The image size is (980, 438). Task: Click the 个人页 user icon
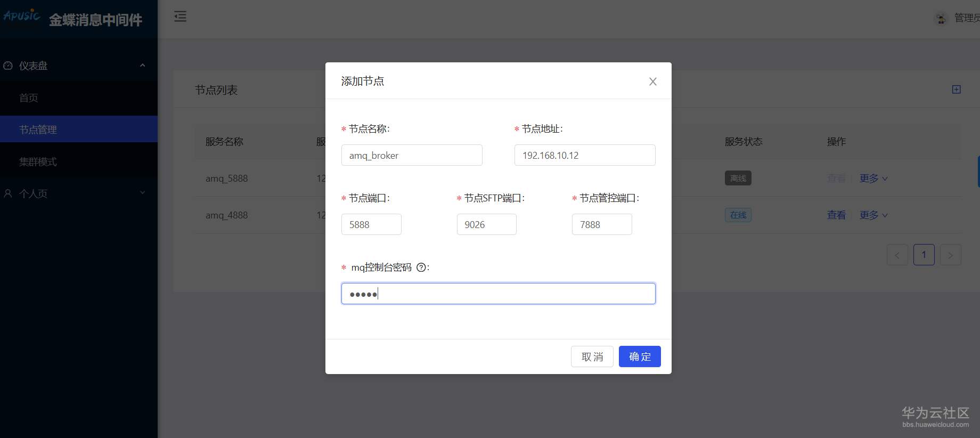coord(8,193)
